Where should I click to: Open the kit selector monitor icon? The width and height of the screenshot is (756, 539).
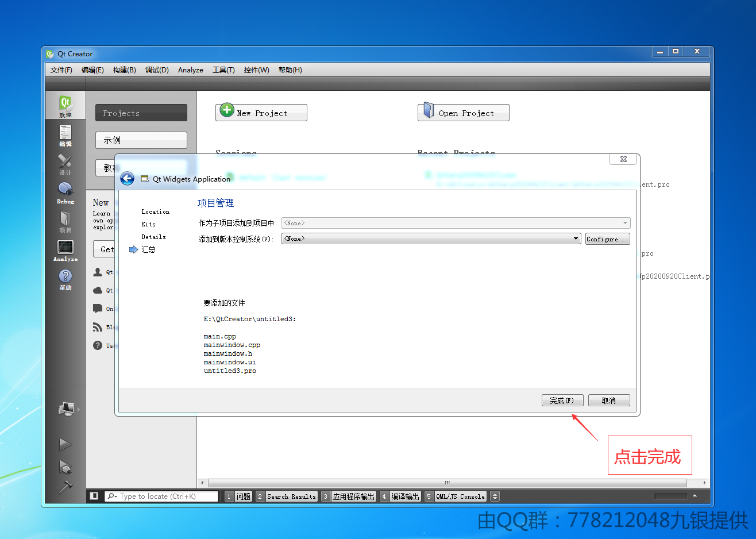coord(67,409)
